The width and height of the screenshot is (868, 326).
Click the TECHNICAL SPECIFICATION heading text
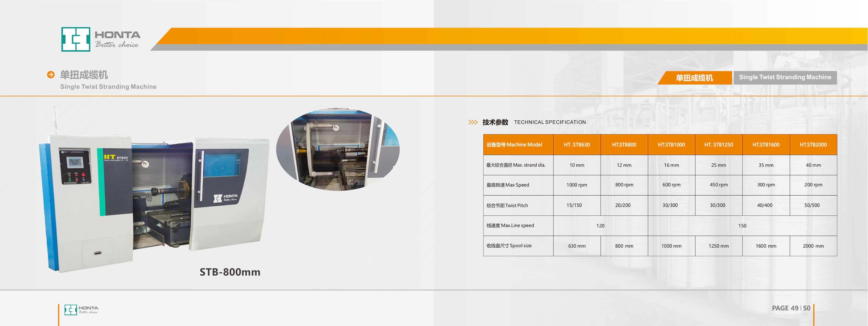550,122
